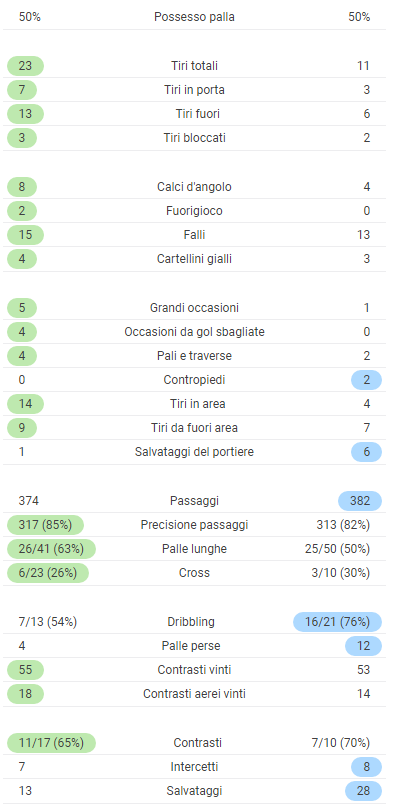Click the Tiri in porta stat label

[x=194, y=90]
